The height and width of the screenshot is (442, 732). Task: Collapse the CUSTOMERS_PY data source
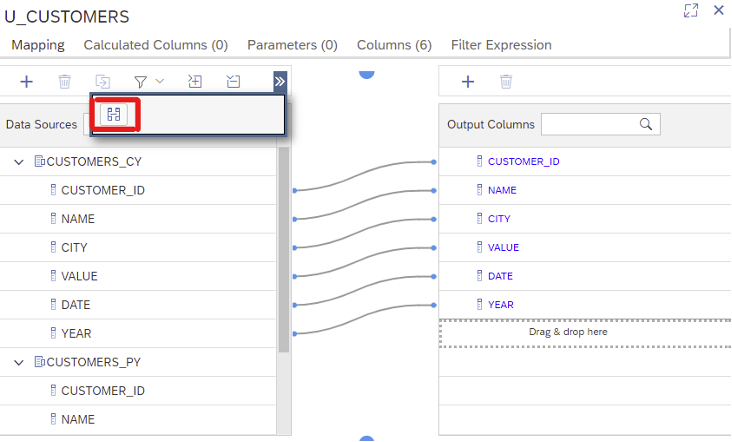tap(19, 362)
